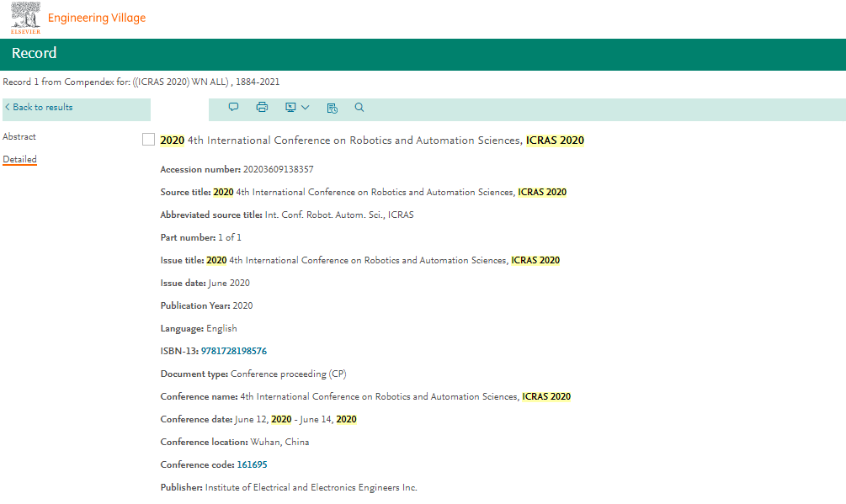Go back to results
Screen dimensions: 846x504
point(39,107)
